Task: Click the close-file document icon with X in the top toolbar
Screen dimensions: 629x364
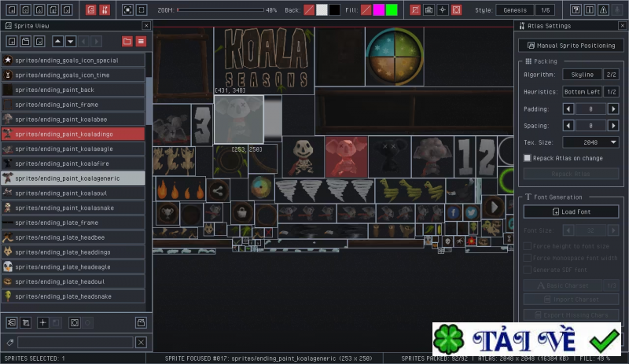Action: 67,9
